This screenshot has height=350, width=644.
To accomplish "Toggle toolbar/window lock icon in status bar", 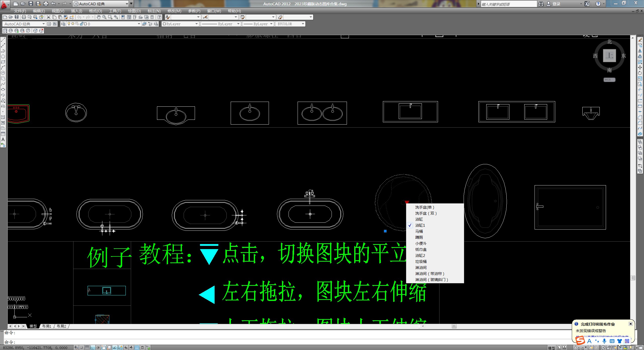I will pyautogui.click(x=609, y=348).
